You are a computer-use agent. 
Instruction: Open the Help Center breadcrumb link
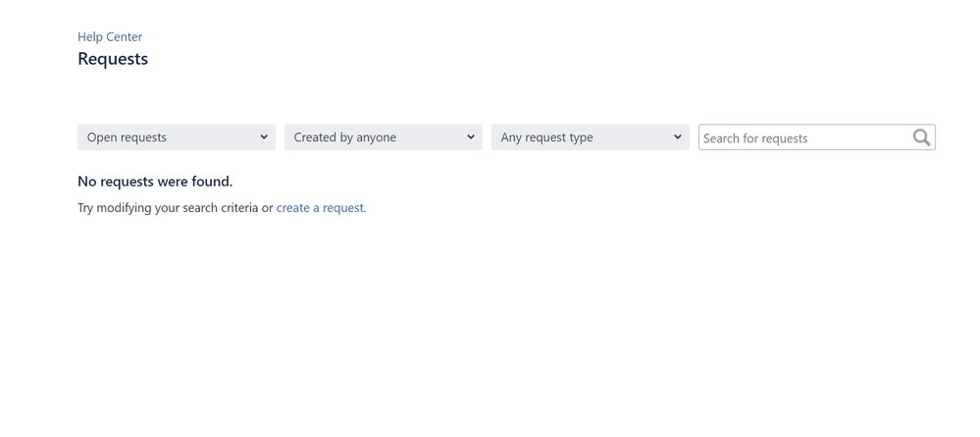pos(110,37)
